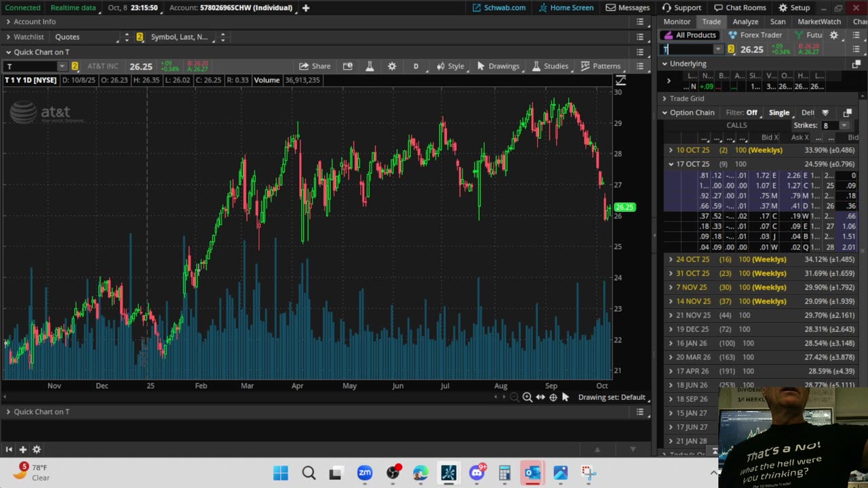Viewport: 868px width, 488px height.
Task: Click yellow link badge 2 in Trade tab
Action: pyautogui.click(x=730, y=49)
